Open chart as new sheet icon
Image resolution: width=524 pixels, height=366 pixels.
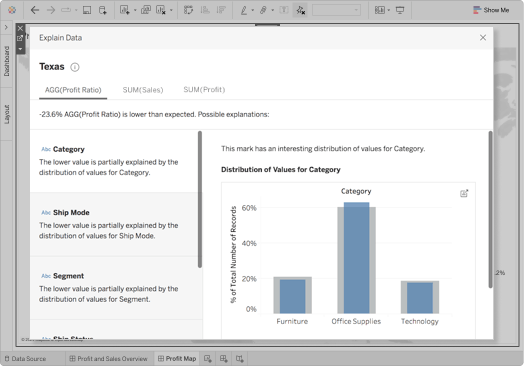(464, 193)
